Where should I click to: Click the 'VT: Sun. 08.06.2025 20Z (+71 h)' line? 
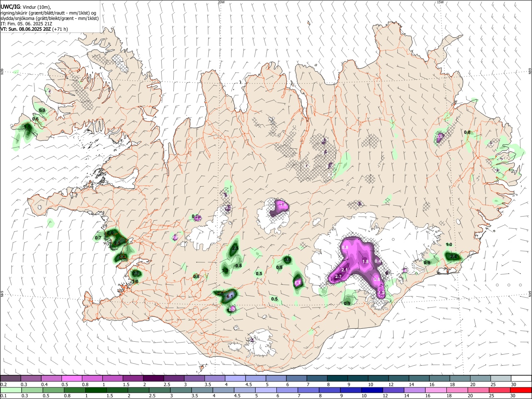(34, 29)
